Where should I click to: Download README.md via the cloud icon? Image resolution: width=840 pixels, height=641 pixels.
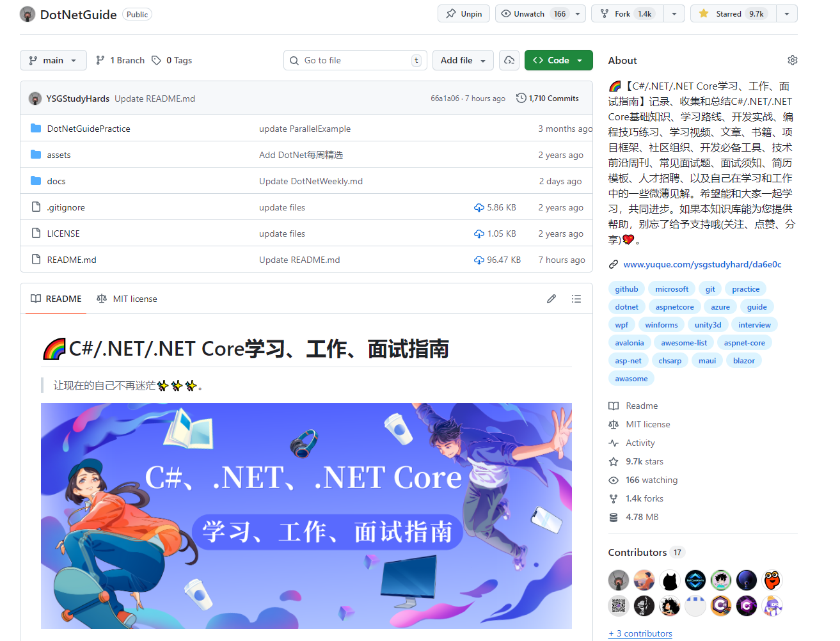[479, 260]
